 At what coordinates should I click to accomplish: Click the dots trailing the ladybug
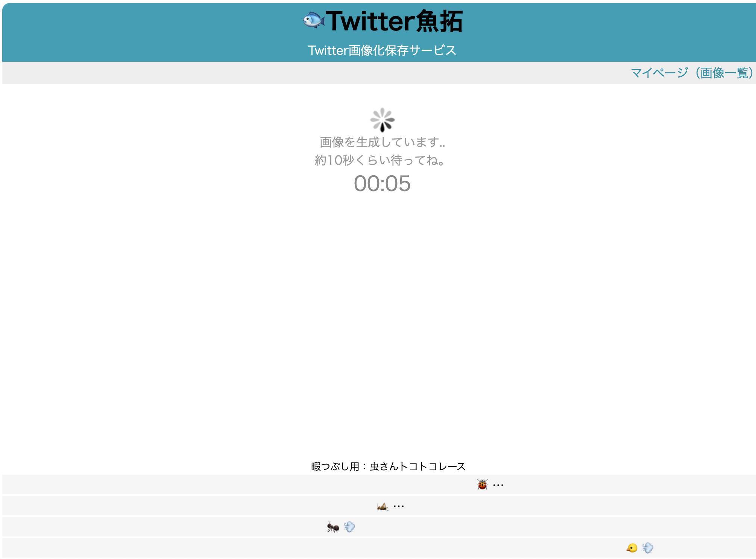click(x=498, y=485)
